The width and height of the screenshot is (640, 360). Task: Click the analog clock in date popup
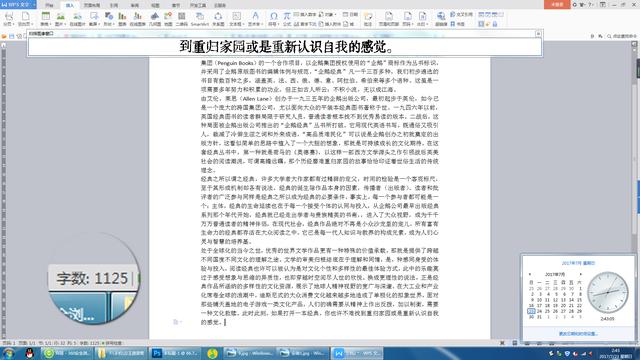(x=607, y=292)
